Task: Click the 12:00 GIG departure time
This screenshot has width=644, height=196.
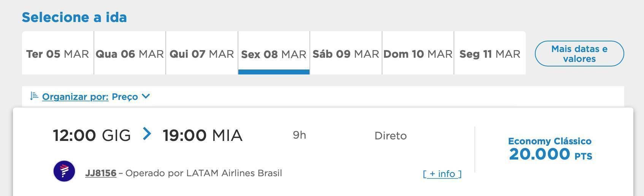Action: pos(92,135)
